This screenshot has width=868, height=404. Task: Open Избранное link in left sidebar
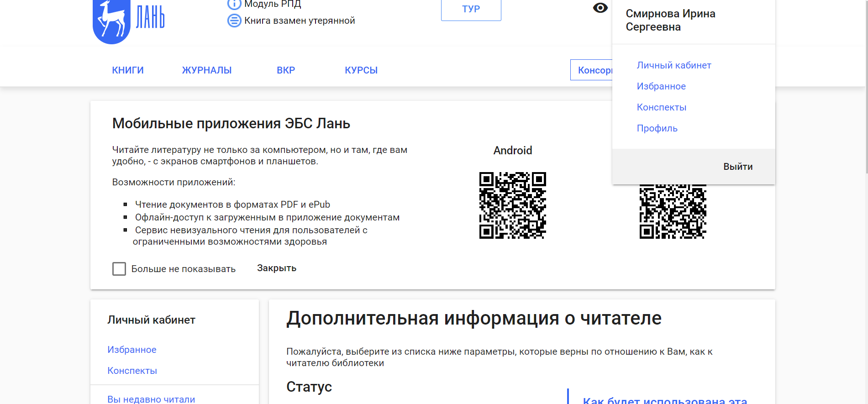132,350
